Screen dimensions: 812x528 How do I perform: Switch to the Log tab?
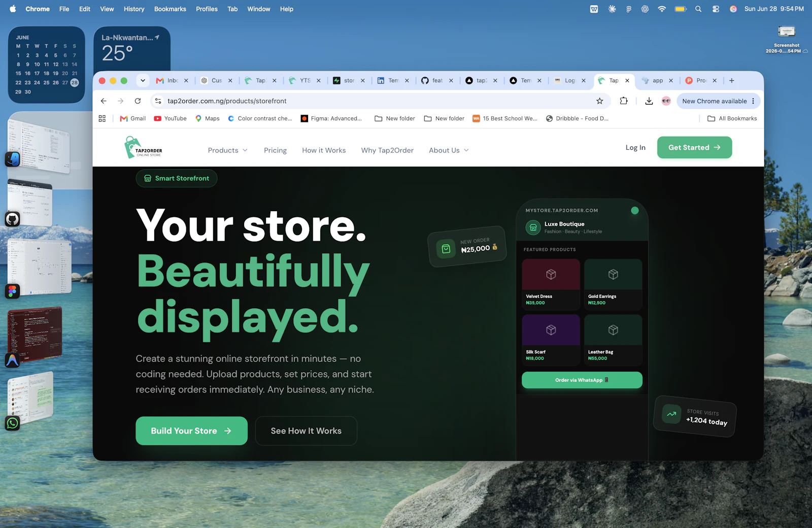click(x=569, y=80)
